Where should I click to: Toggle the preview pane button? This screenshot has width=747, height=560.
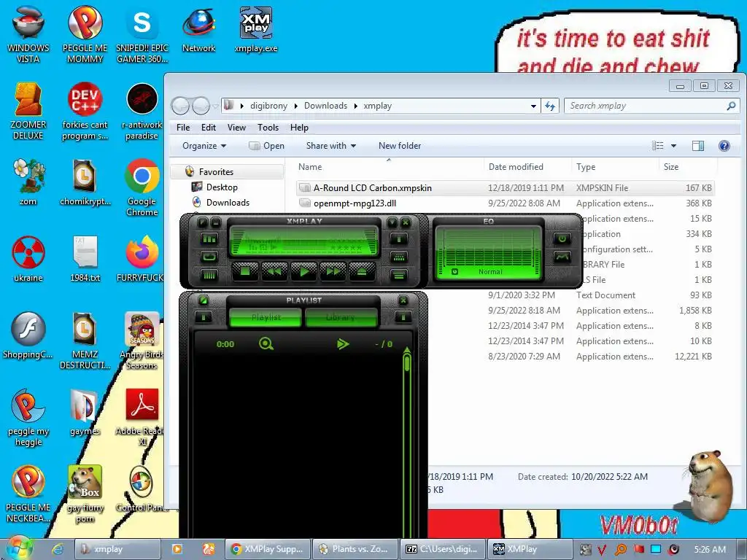(698, 146)
